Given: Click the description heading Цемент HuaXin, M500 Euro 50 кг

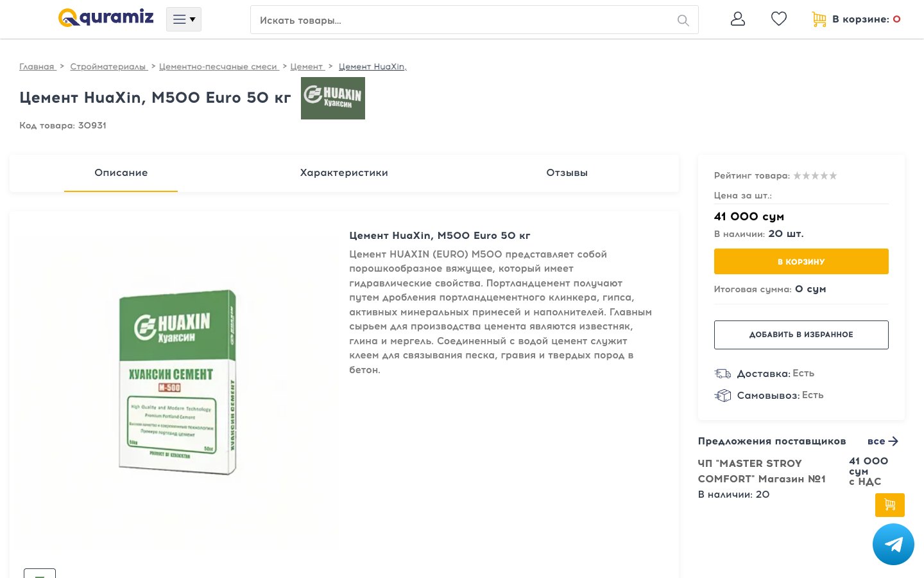Looking at the screenshot, I should pyautogui.click(x=440, y=236).
